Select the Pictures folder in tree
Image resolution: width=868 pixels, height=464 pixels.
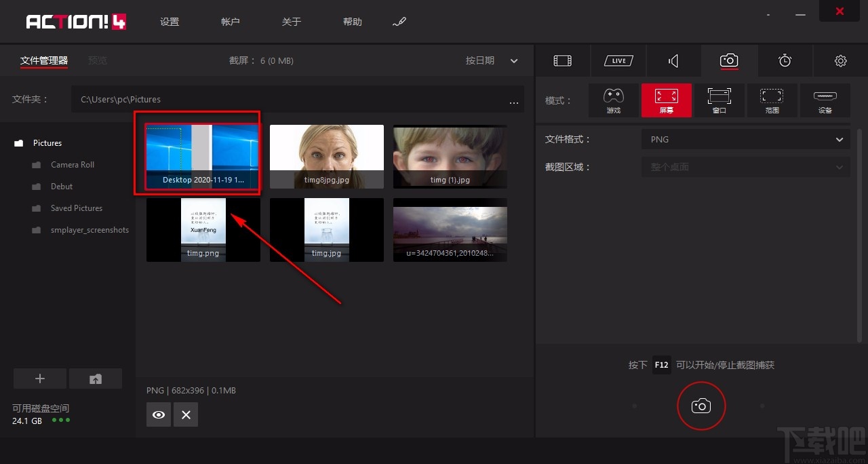[47, 143]
